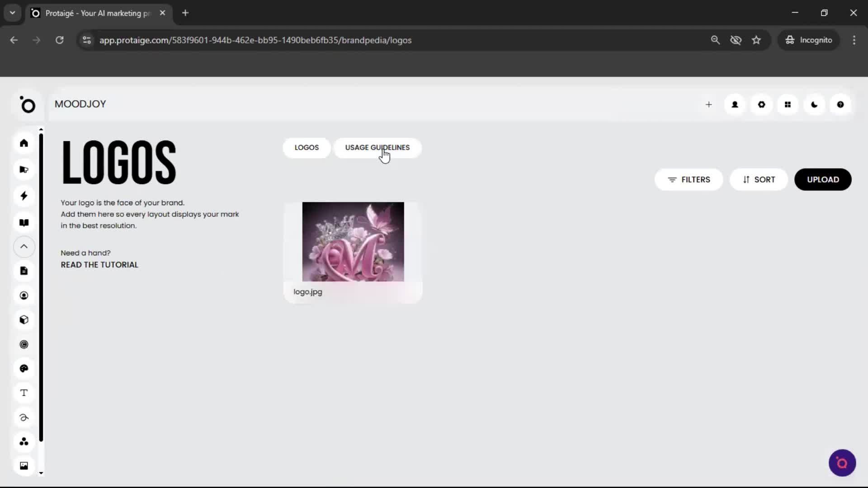Select the 3D cube icon in sidebar
The width and height of the screenshot is (868, 488).
(24, 320)
